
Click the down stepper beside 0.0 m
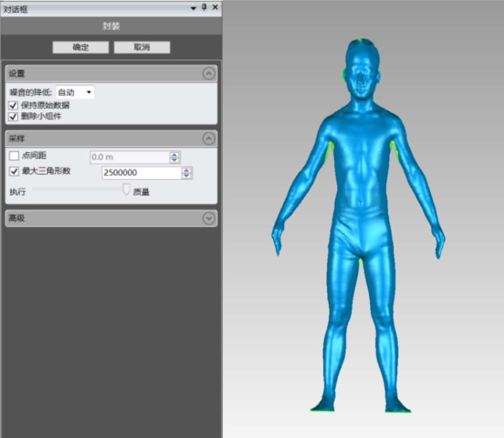point(174,160)
